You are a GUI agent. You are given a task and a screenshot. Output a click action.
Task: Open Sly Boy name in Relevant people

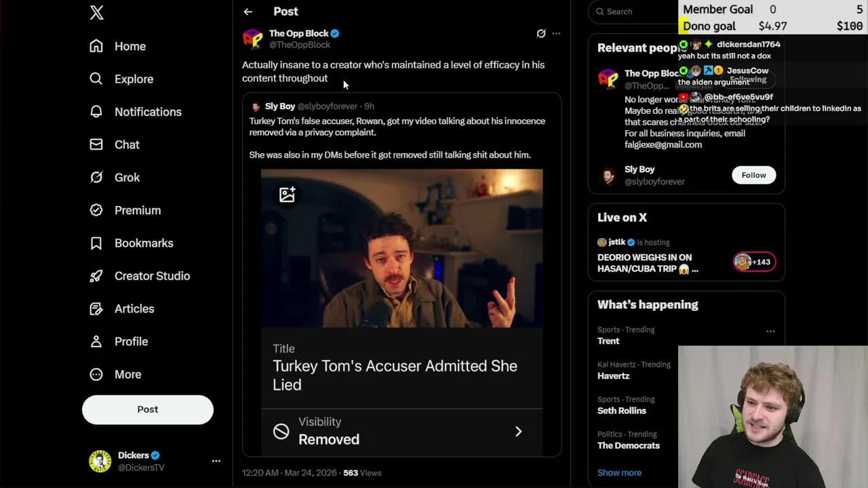(639, 169)
